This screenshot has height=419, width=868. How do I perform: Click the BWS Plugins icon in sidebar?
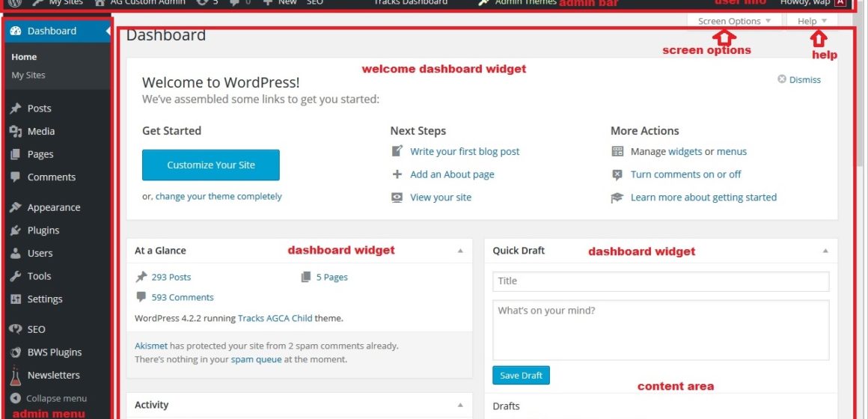click(x=16, y=352)
